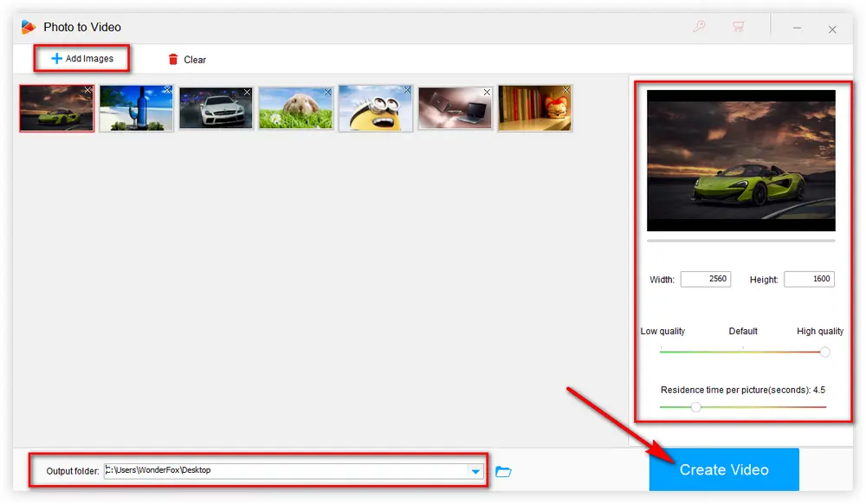Select the beach wine bottle thumbnail

(136, 108)
